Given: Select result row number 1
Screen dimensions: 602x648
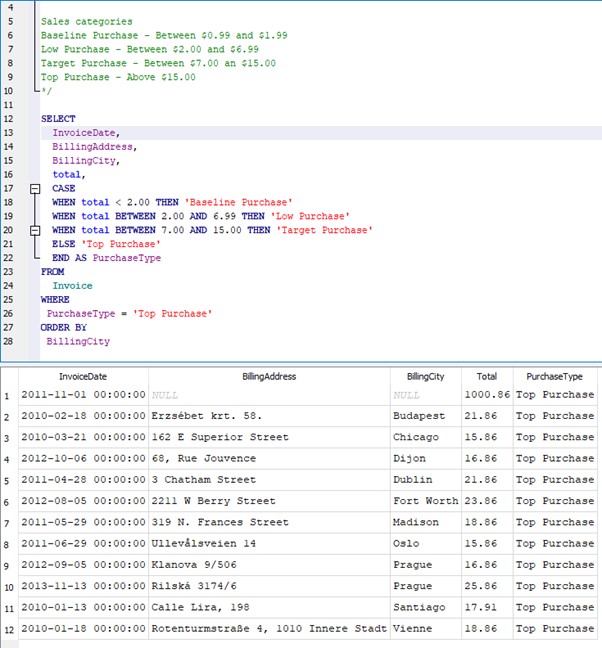Looking at the screenshot, I should point(8,395).
